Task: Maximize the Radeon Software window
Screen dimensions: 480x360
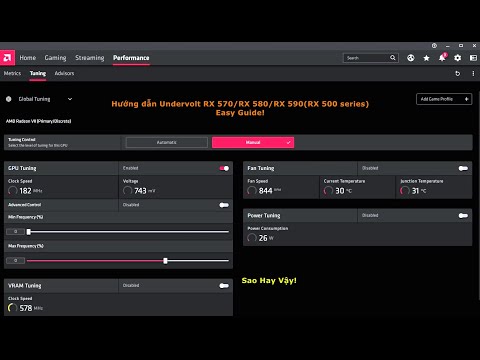Action: tap(461, 46)
